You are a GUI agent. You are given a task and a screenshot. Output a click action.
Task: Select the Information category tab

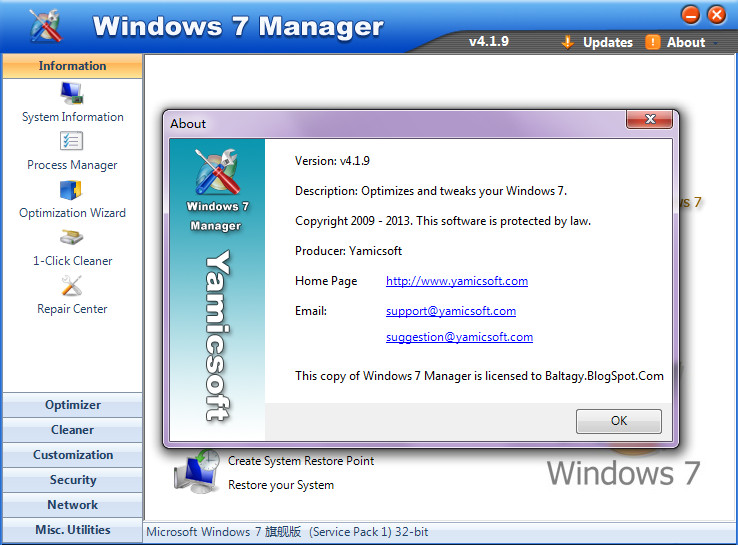click(72, 66)
